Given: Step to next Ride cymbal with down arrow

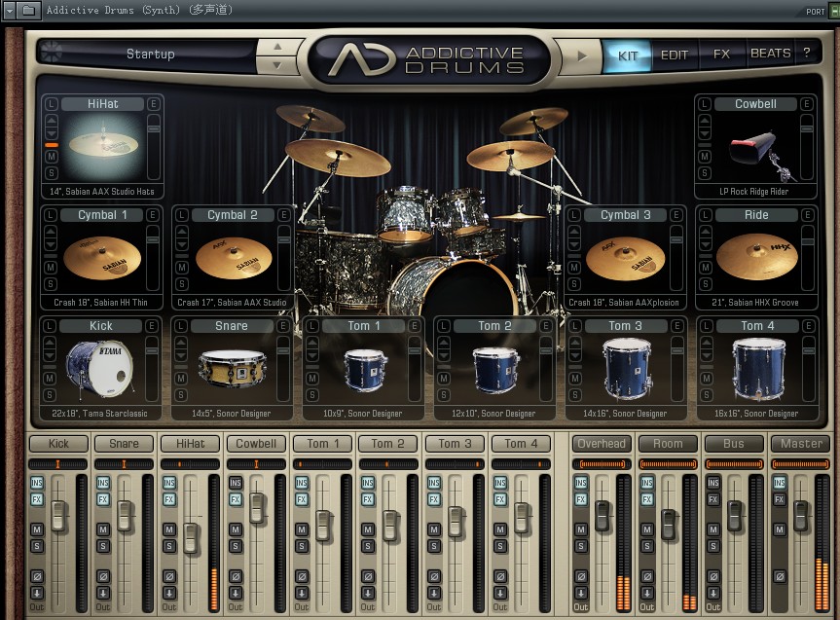Looking at the screenshot, I should click(706, 244).
